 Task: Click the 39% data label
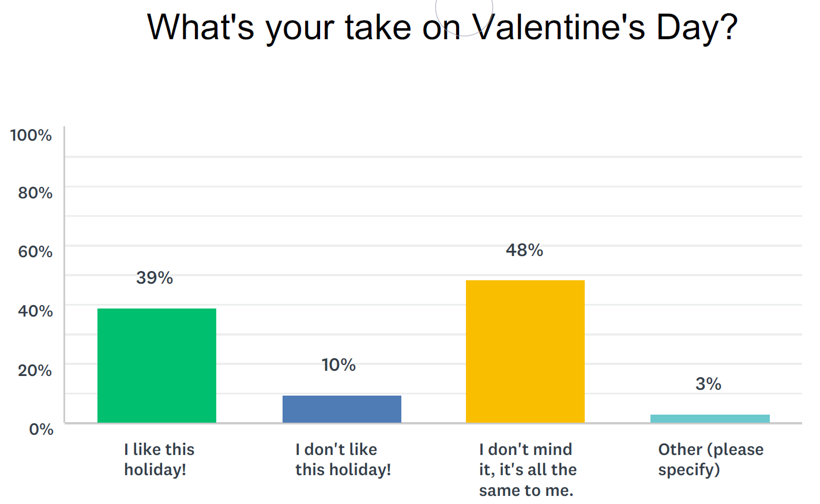point(155,278)
